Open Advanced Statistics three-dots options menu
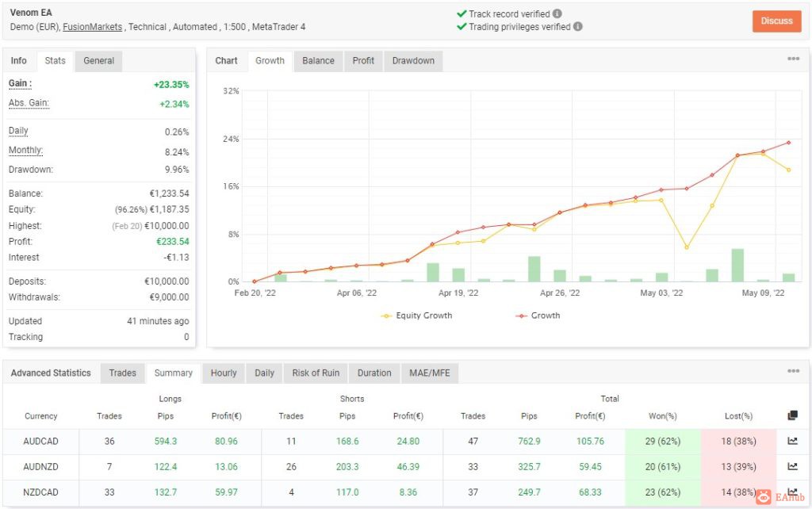 pyautogui.click(x=793, y=371)
